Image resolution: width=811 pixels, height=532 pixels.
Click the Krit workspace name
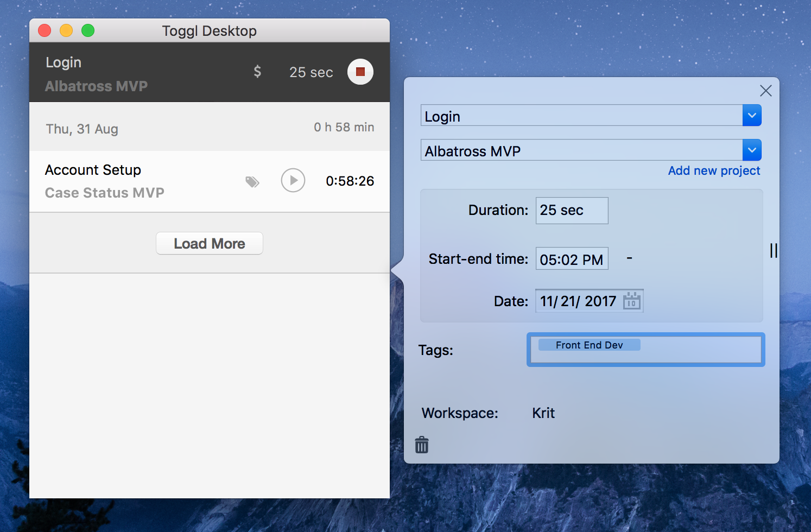(x=543, y=413)
